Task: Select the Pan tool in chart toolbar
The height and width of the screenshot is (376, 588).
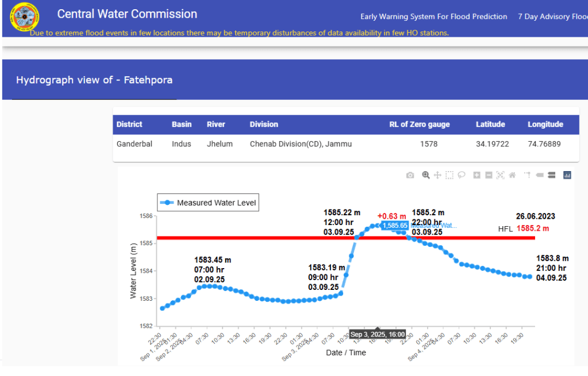Action: [437, 175]
